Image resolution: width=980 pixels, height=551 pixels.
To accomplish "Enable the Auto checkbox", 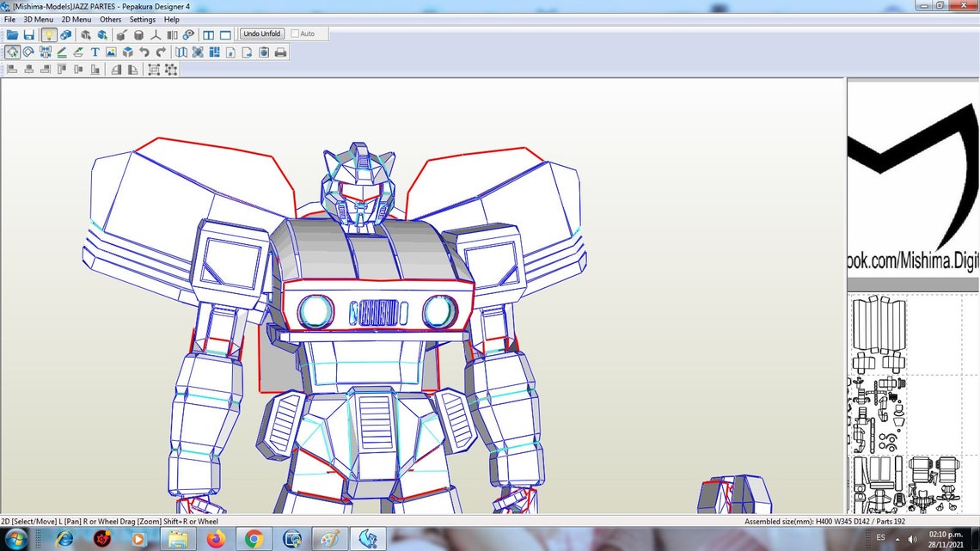I will point(294,34).
